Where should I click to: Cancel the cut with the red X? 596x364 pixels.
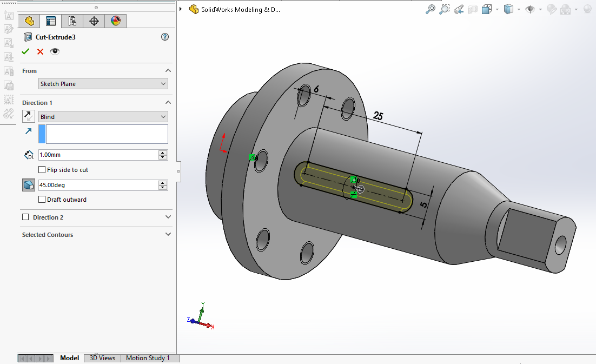[x=40, y=51]
